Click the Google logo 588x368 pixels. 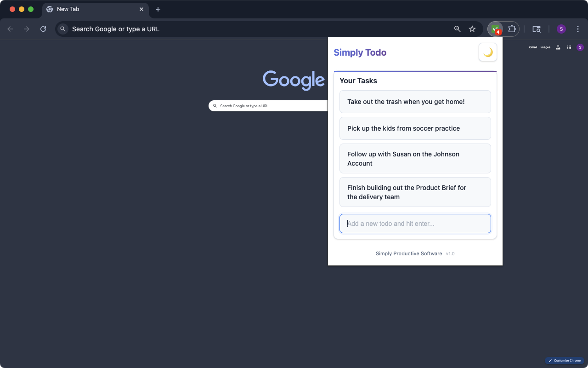pos(294,80)
